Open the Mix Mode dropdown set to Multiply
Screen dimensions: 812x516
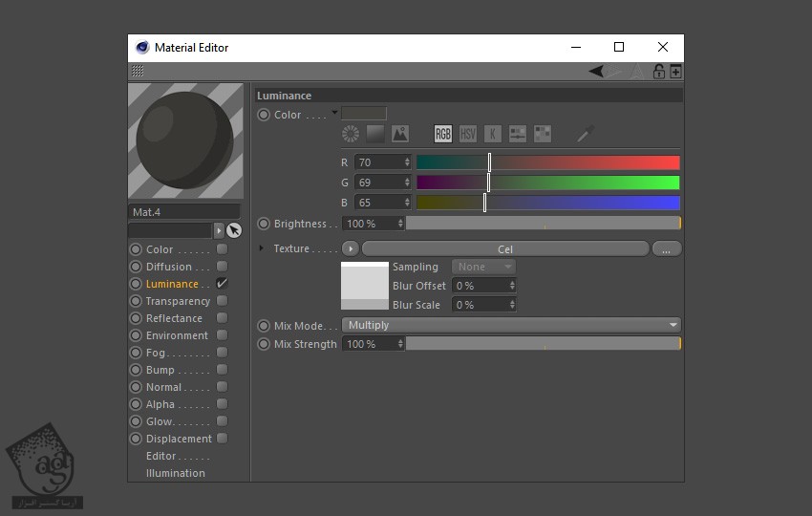tap(511, 325)
